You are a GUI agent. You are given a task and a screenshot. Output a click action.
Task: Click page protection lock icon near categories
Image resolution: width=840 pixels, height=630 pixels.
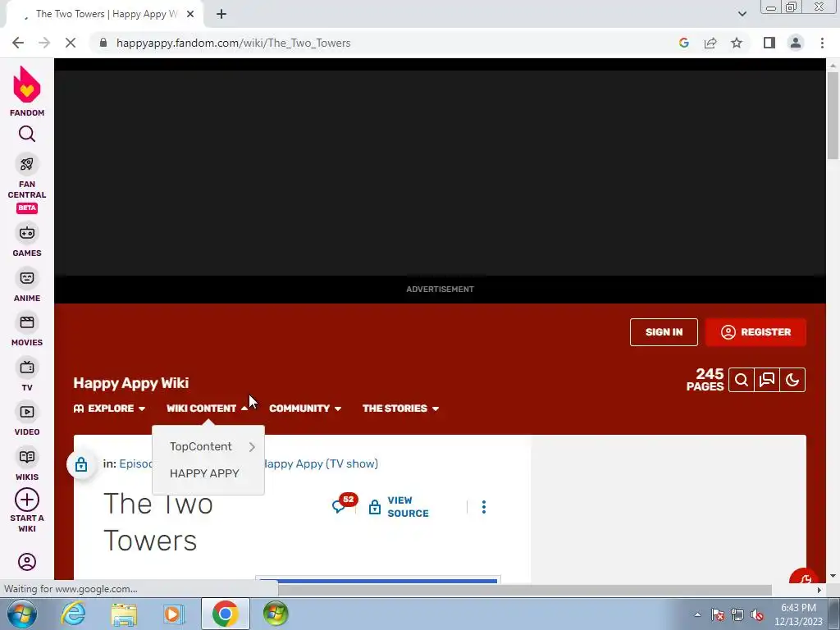point(81,464)
